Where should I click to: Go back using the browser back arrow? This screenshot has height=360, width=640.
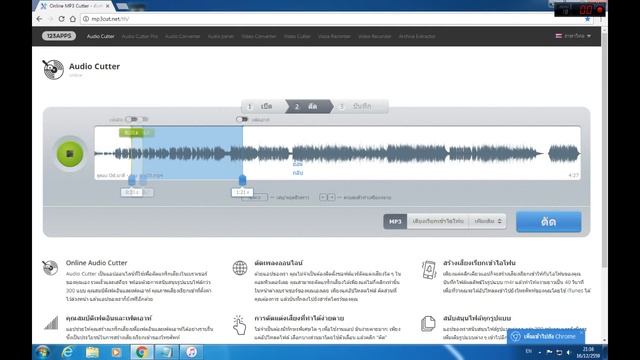pyautogui.click(x=39, y=19)
